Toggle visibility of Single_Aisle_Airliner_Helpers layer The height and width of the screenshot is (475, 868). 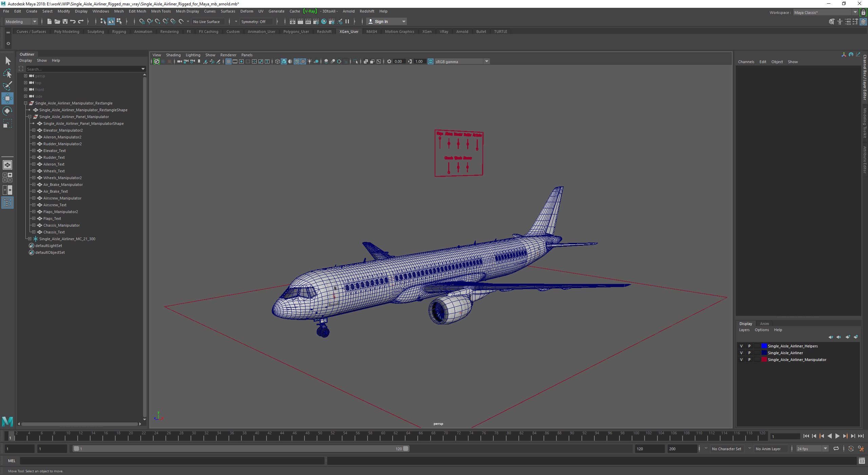[x=741, y=346]
